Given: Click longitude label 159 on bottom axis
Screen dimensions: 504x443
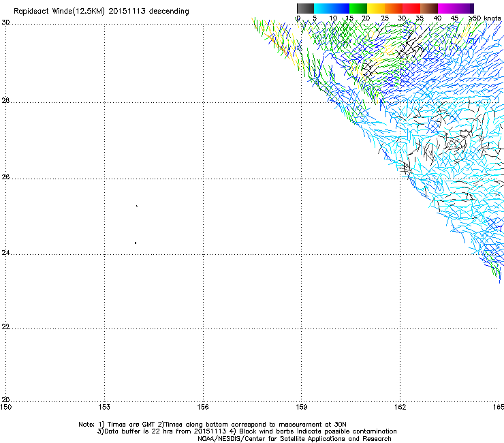Looking at the screenshot, I should [301, 407].
